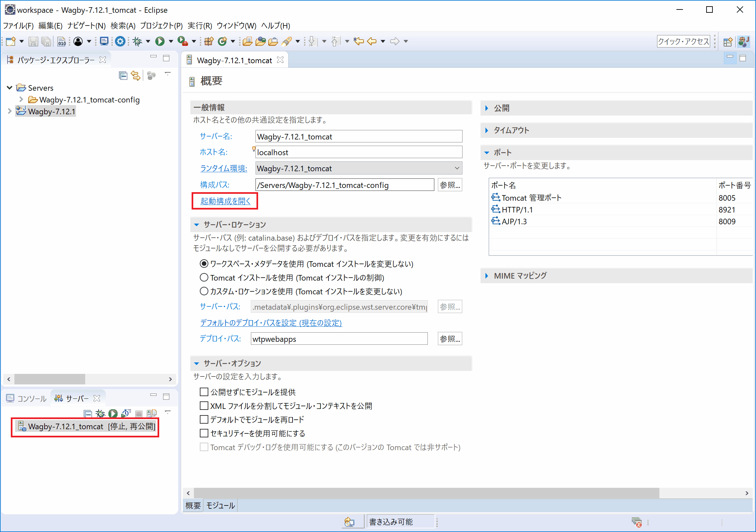Click Collapse All in Package Explorer
The height and width of the screenshot is (532, 756).
123,76
